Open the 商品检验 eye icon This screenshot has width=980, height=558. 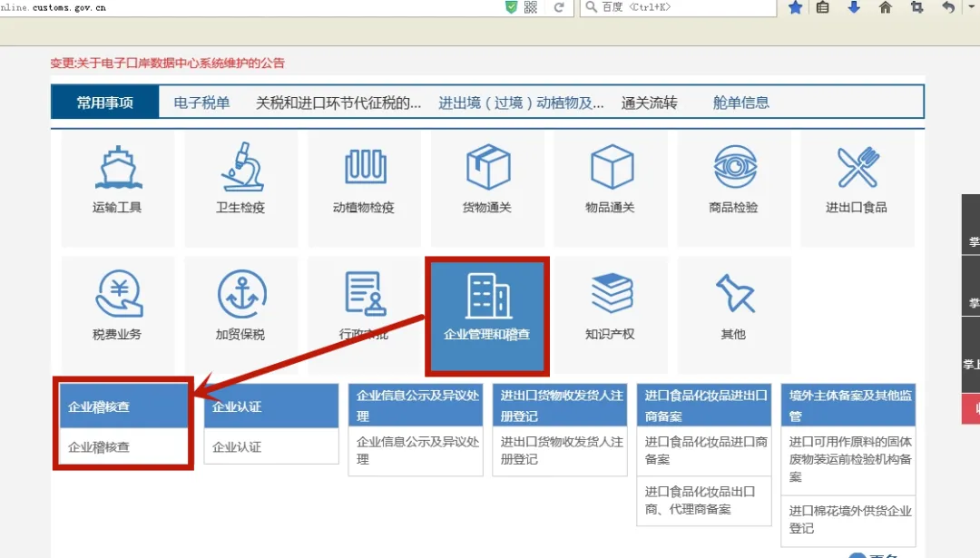point(735,167)
